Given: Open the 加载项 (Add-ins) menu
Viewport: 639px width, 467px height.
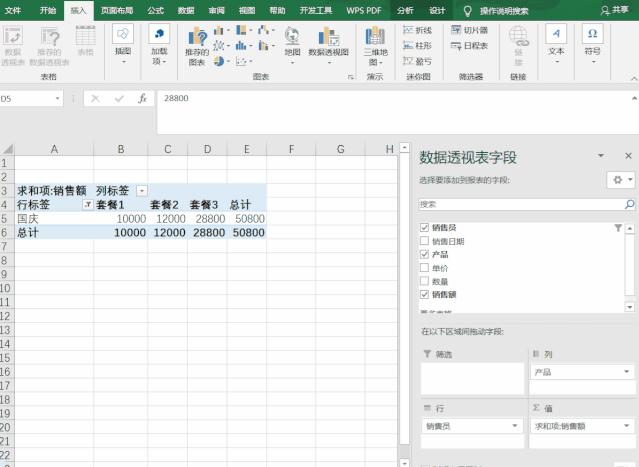Looking at the screenshot, I should click(x=159, y=44).
